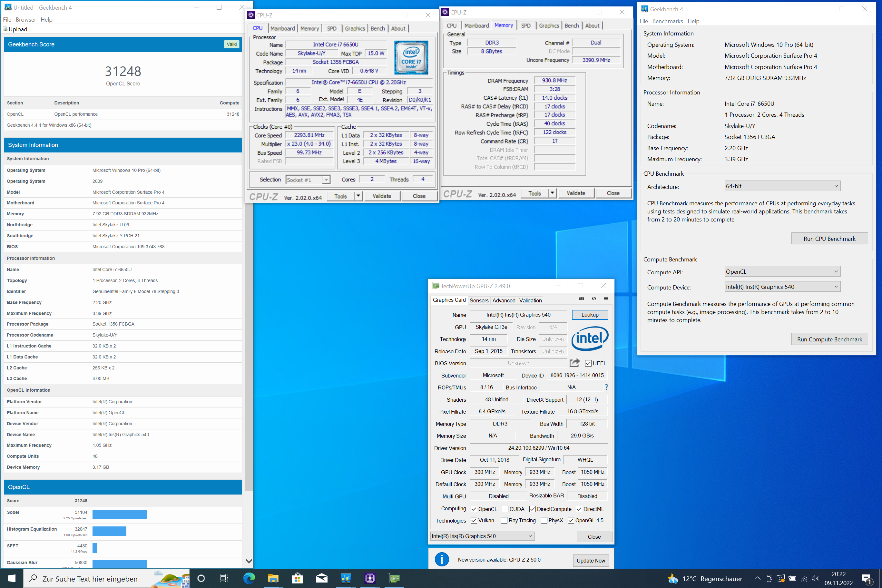Toggle the OpenCL checkbox in GPU-Z
882x588 pixels.
[474, 509]
